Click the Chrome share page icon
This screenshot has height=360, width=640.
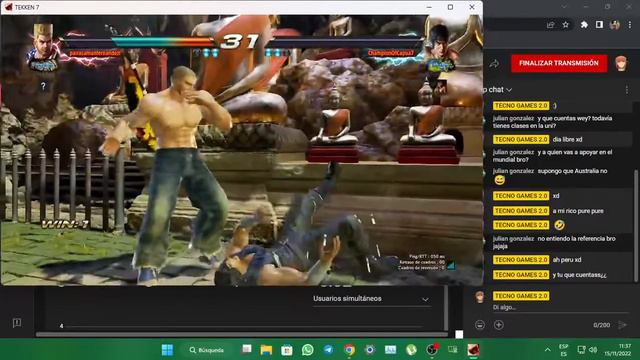pos(550,25)
